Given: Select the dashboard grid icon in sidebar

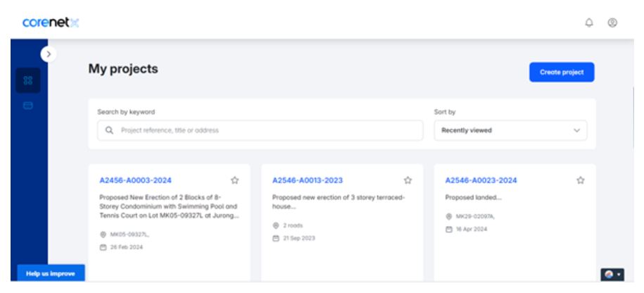Looking at the screenshot, I should click(28, 80).
